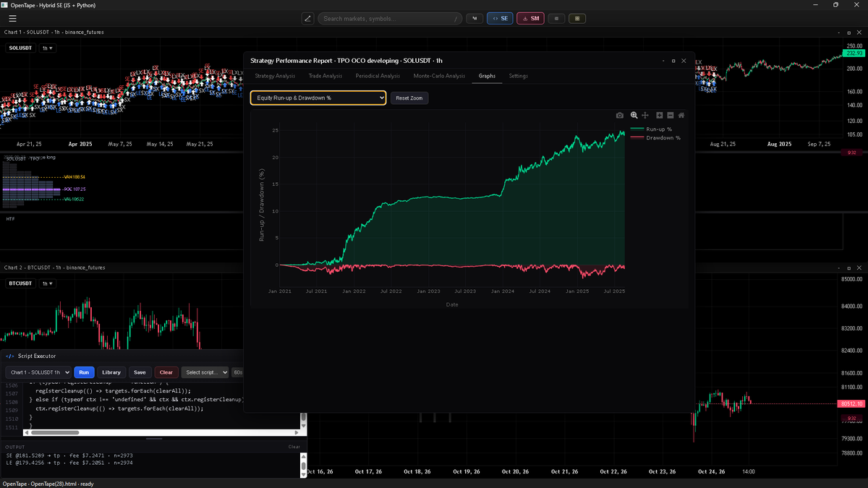The image size is (868, 488).
Task: Open the Periodical Analysis tab
Action: pos(378,76)
